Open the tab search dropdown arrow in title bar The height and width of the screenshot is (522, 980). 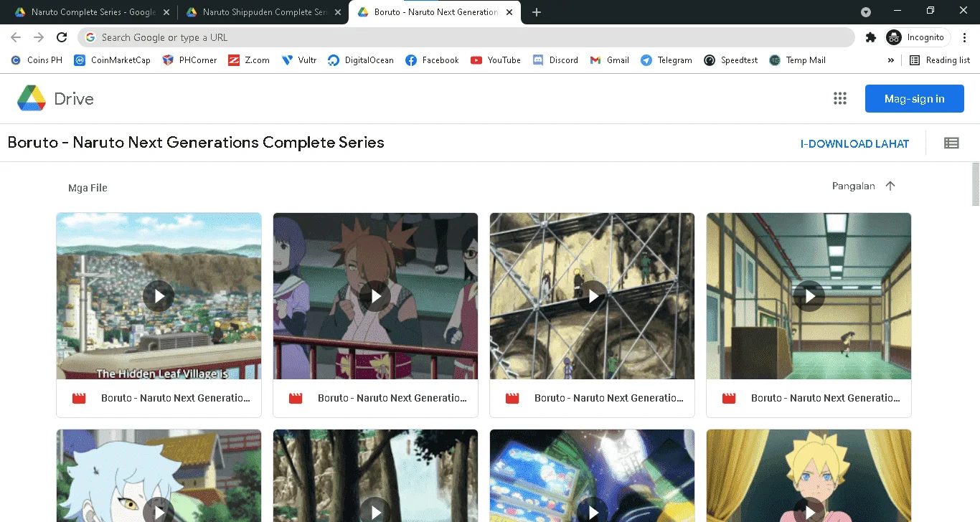click(x=866, y=12)
